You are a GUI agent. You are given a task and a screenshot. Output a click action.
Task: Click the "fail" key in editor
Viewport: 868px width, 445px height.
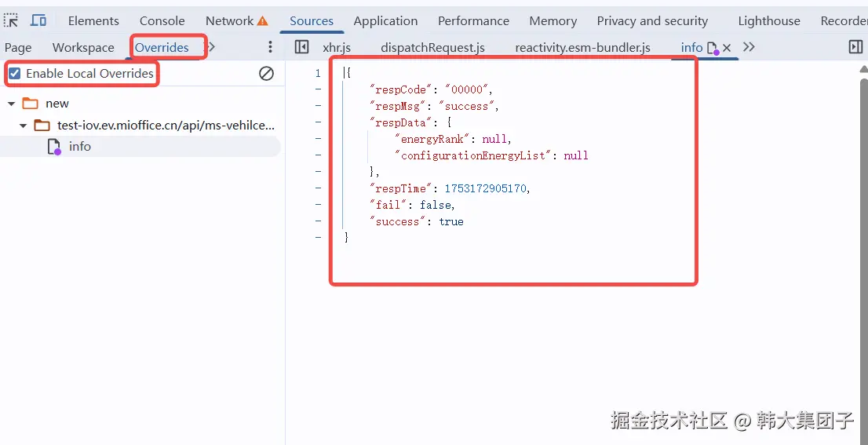click(x=388, y=205)
